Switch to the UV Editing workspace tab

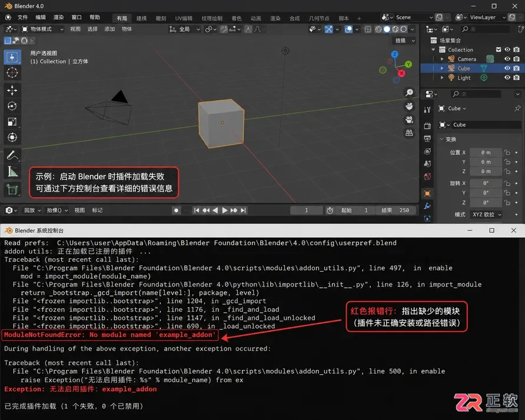tap(184, 18)
